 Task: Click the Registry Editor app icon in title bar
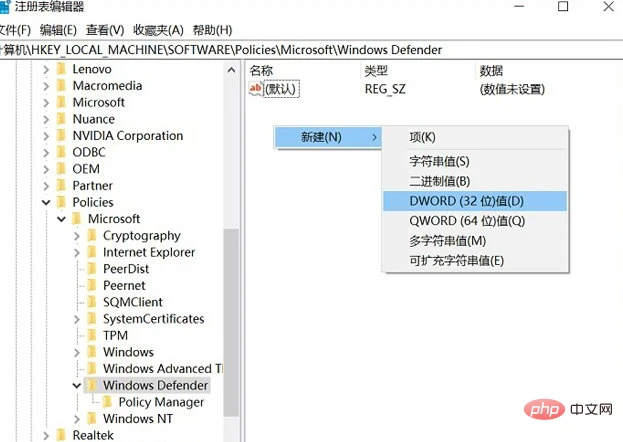click(5, 7)
